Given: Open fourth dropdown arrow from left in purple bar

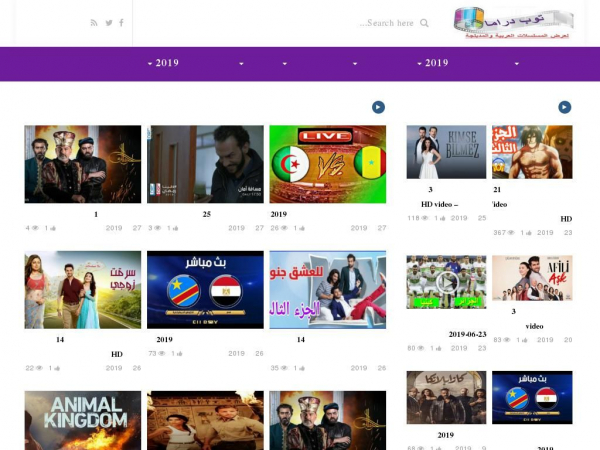Looking at the screenshot, I should pyautogui.click(x=355, y=64).
